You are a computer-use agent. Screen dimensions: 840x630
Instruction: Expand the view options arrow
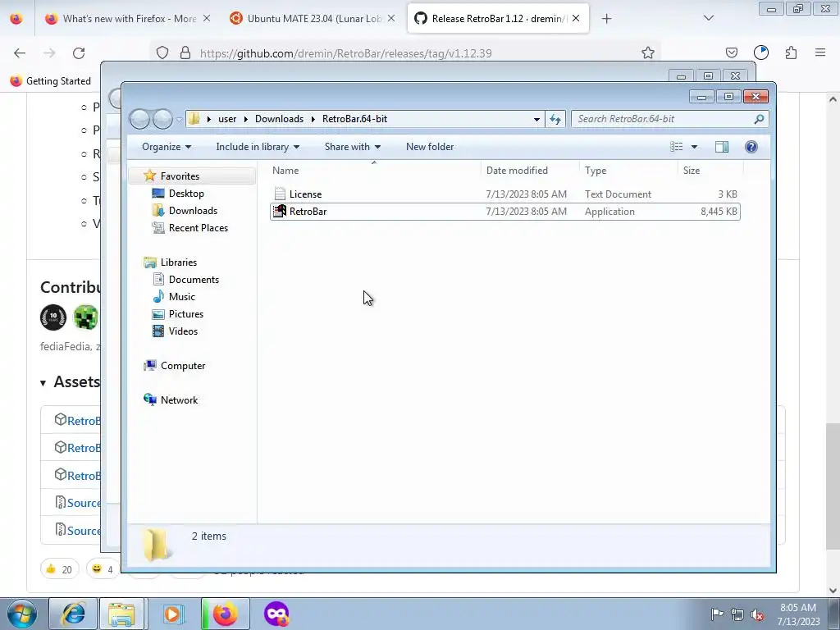coord(694,147)
